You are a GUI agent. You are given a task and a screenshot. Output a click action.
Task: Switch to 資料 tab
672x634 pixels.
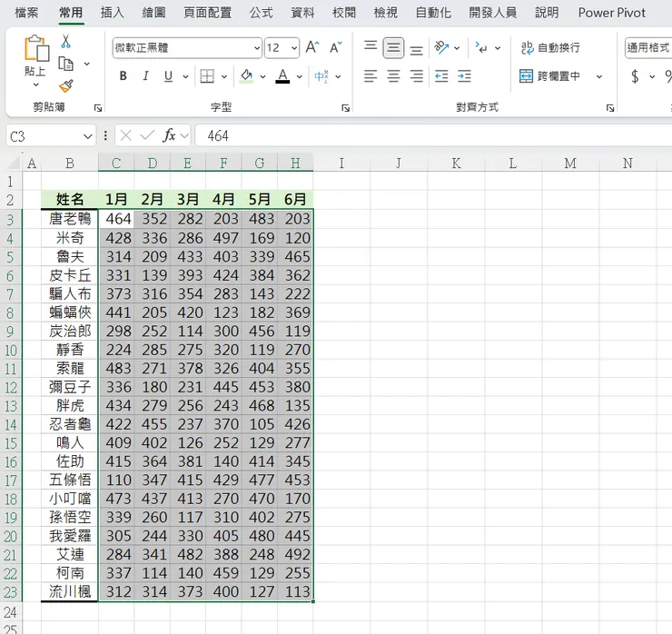pyautogui.click(x=303, y=13)
